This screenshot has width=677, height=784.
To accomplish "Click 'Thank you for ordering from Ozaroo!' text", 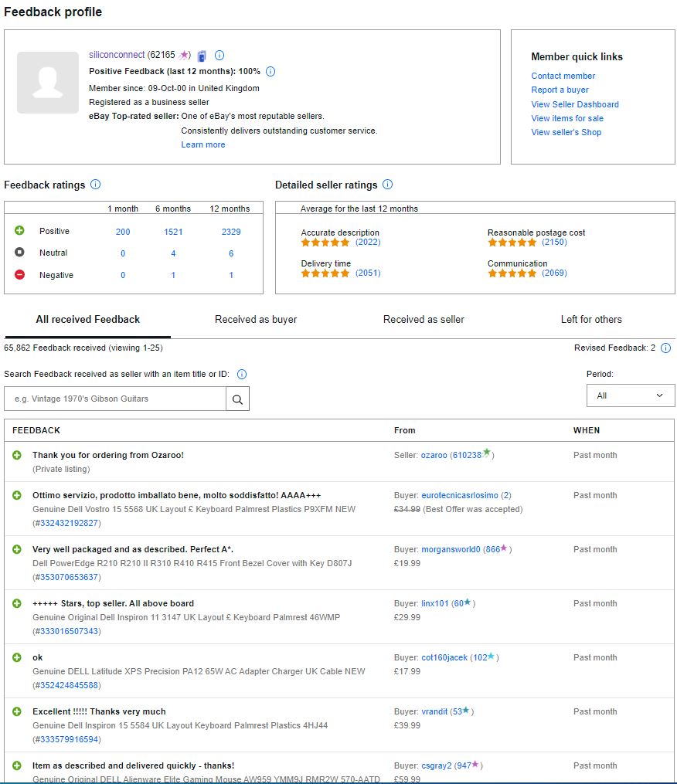I will [108, 455].
